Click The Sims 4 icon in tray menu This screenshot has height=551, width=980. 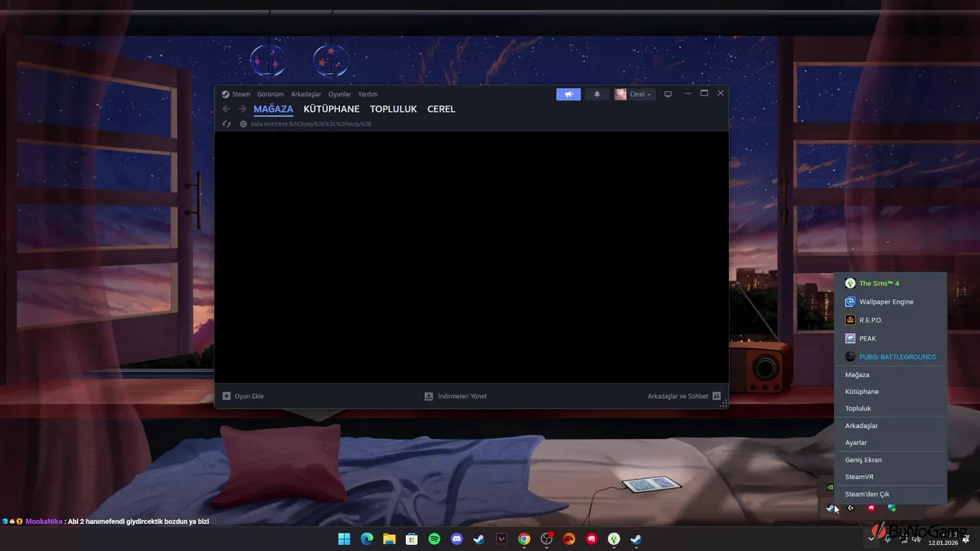(x=850, y=283)
